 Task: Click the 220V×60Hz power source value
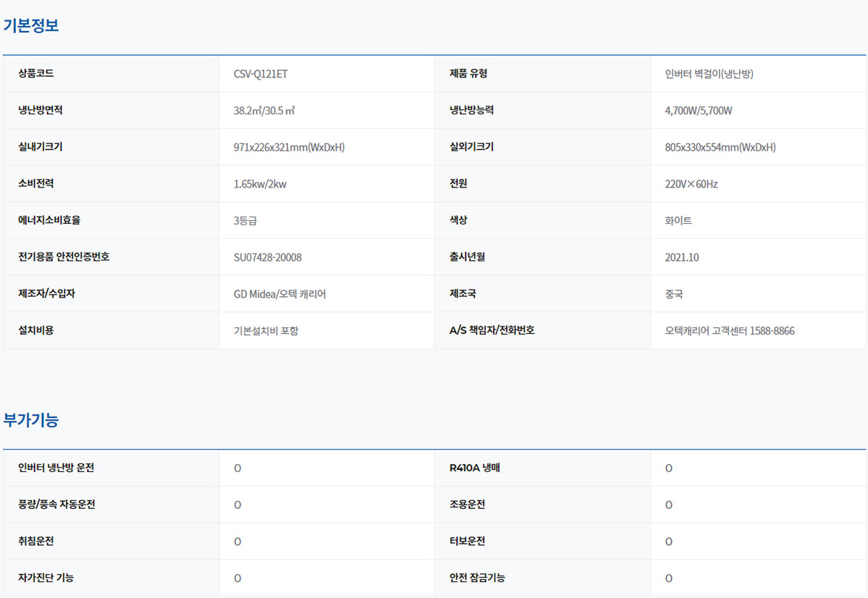click(x=691, y=184)
